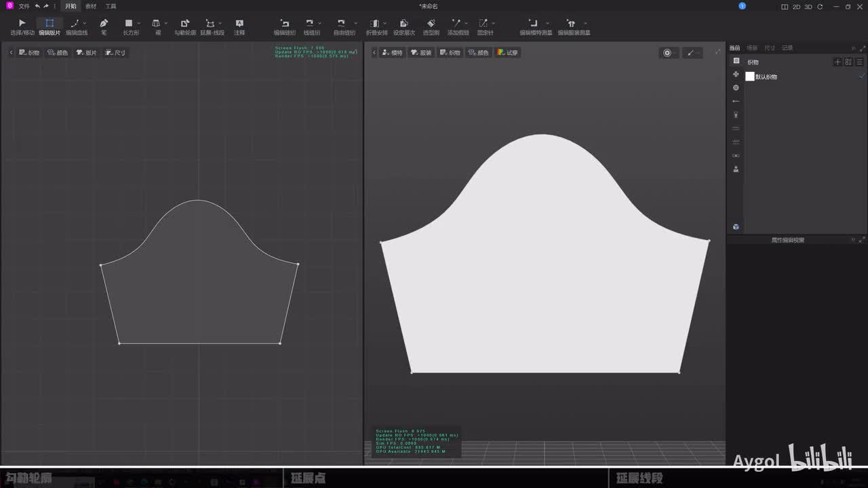
Task: Click 颜色 button in 2D window
Action: (58, 52)
